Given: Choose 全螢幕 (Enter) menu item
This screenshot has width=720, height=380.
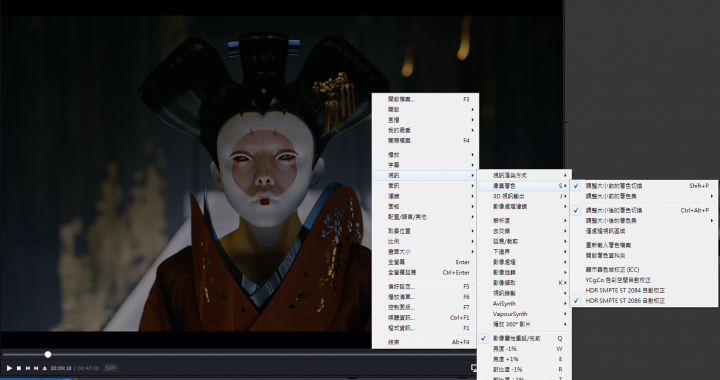Looking at the screenshot, I should point(425,262).
